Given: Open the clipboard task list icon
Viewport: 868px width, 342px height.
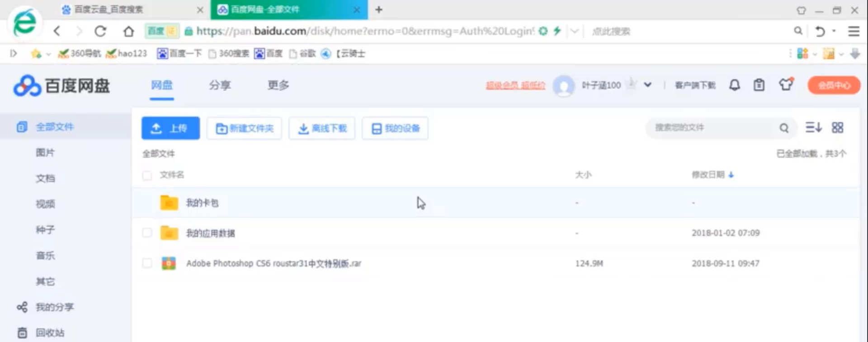Looking at the screenshot, I should click(759, 85).
